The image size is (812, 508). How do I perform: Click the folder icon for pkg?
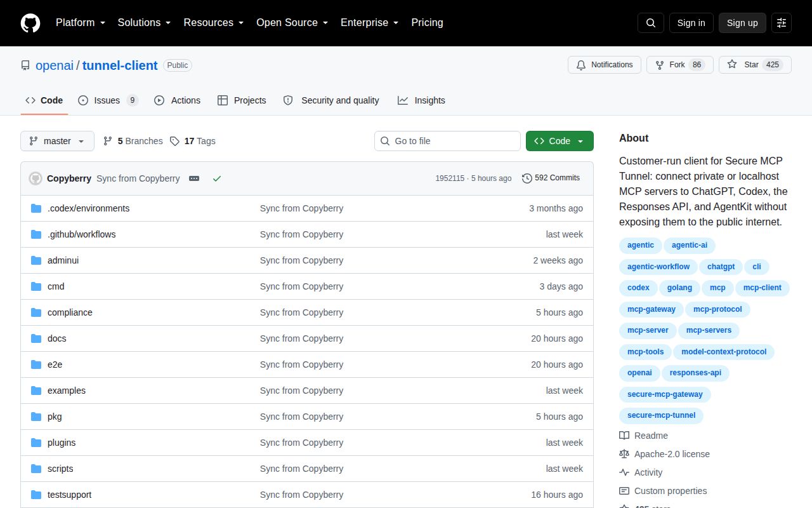point(36,417)
